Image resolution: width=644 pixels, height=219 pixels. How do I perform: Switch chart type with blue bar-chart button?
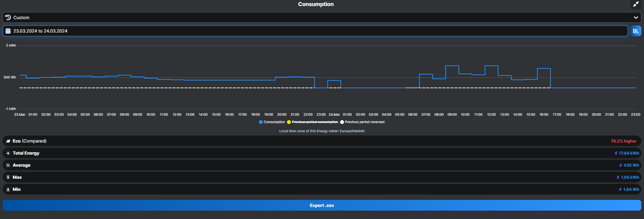(636, 31)
